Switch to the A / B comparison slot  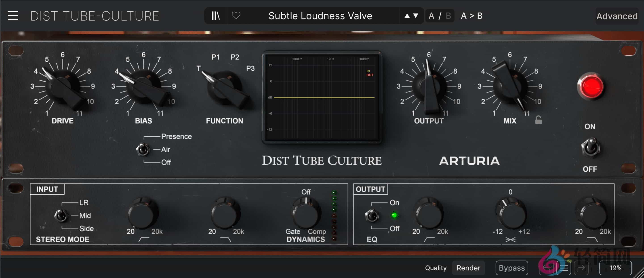tap(440, 16)
